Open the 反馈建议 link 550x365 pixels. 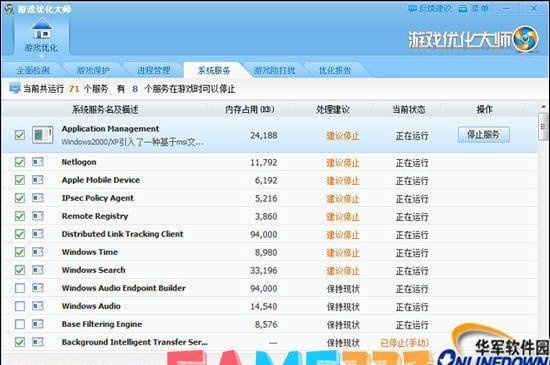pyautogui.click(x=435, y=8)
